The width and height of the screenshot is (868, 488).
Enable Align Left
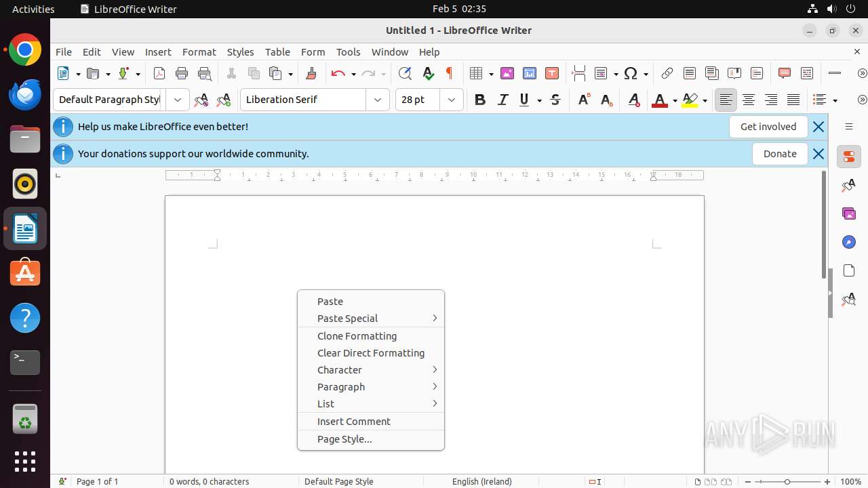point(726,100)
